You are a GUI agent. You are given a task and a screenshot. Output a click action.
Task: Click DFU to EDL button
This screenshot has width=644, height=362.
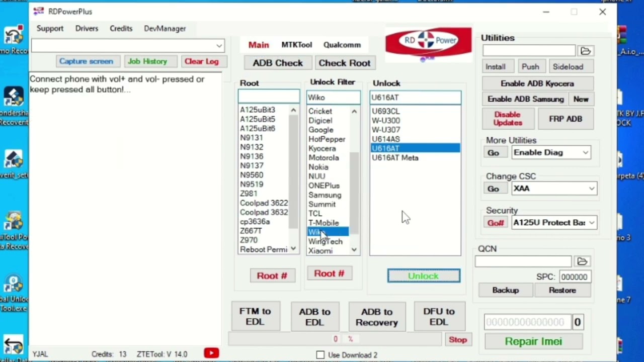point(439,317)
